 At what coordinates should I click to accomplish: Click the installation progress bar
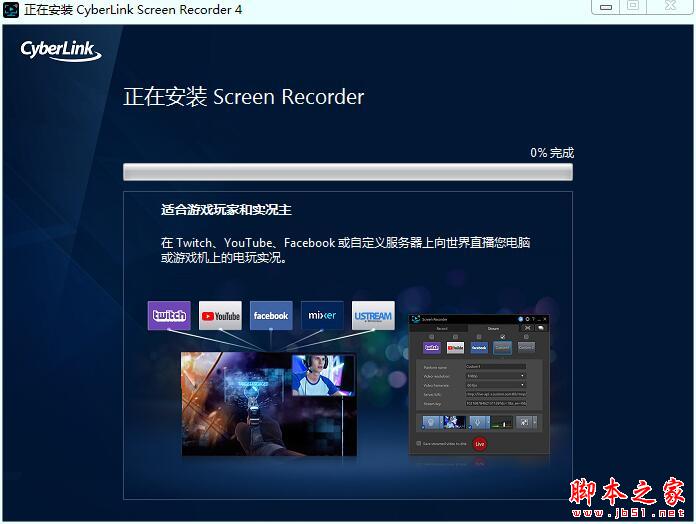tap(348, 172)
